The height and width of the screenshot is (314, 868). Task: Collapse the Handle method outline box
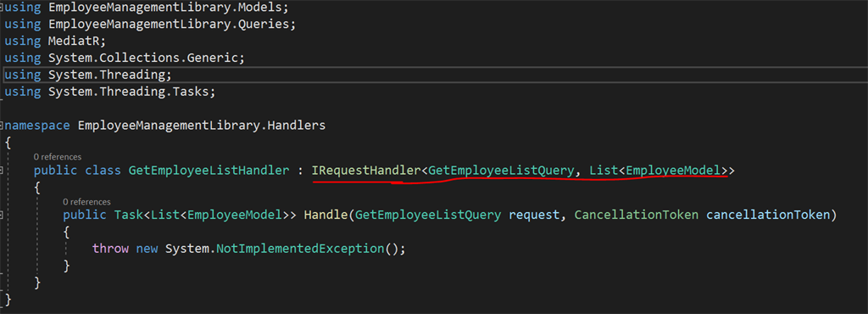(3, 215)
